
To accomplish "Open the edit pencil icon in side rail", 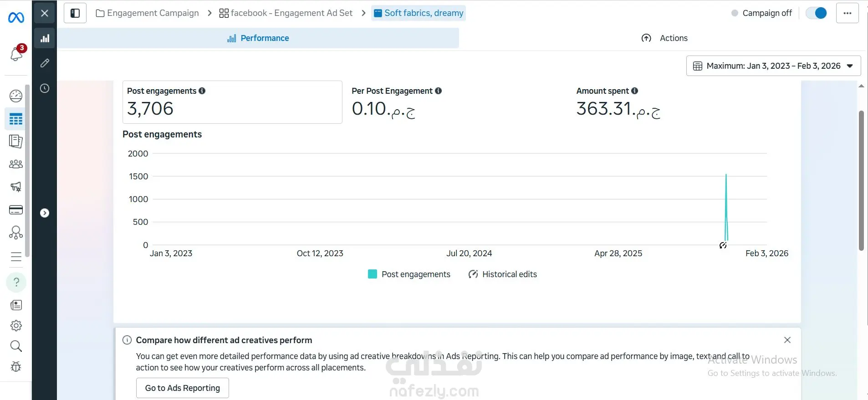I will (45, 63).
